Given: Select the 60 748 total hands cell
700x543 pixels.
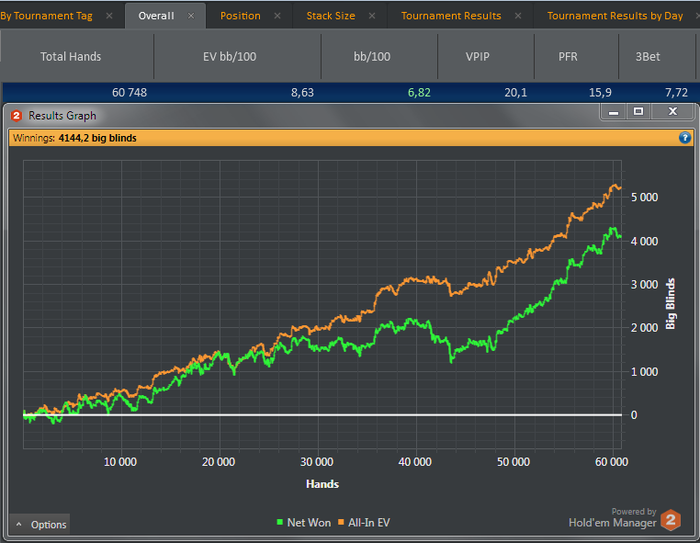Looking at the screenshot, I should [x=129, y=92].
